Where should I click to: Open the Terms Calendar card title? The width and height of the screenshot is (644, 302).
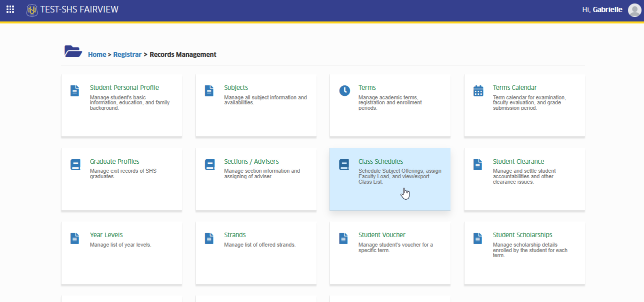515,88
